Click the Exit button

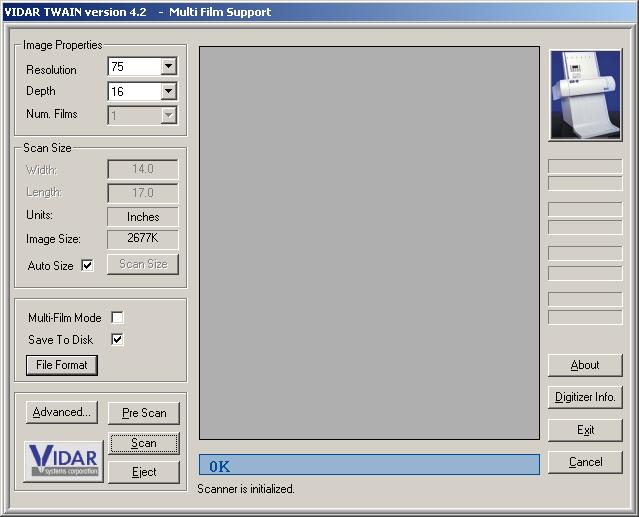tap(585, 430)
